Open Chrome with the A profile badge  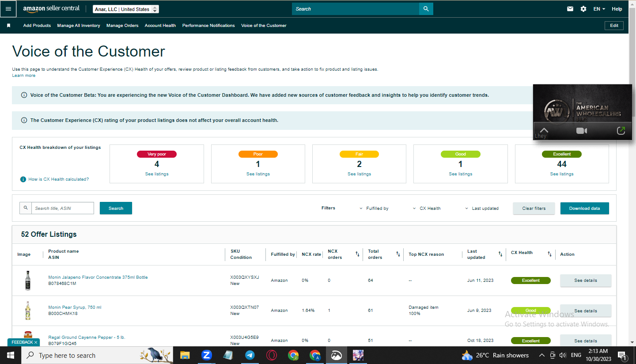tap(314, 355)
